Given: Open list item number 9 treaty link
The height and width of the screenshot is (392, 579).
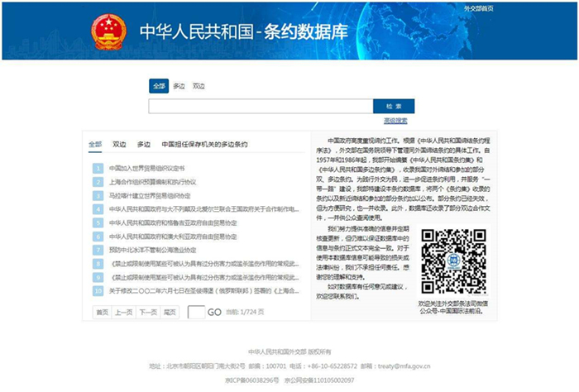Looking at the screenshot, I should pyautogui.click(x=203, y=278).
